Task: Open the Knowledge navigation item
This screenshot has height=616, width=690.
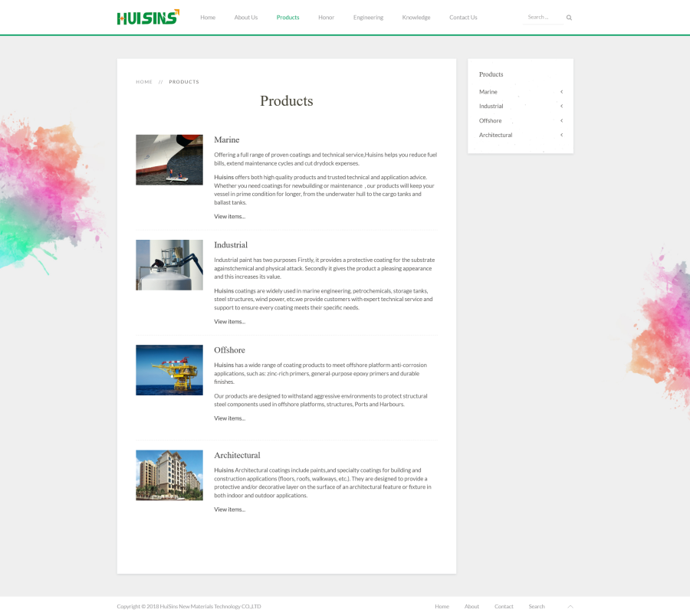Action: coord(416,18)
